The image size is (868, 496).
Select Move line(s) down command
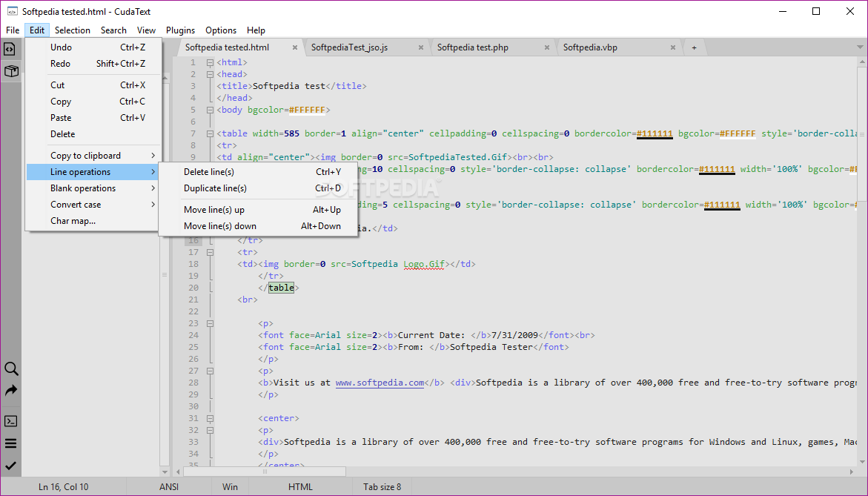click(x=258, y=226)
